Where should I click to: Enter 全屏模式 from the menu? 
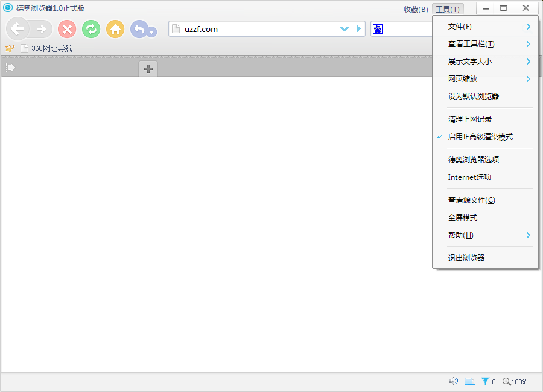pos(485,218)
